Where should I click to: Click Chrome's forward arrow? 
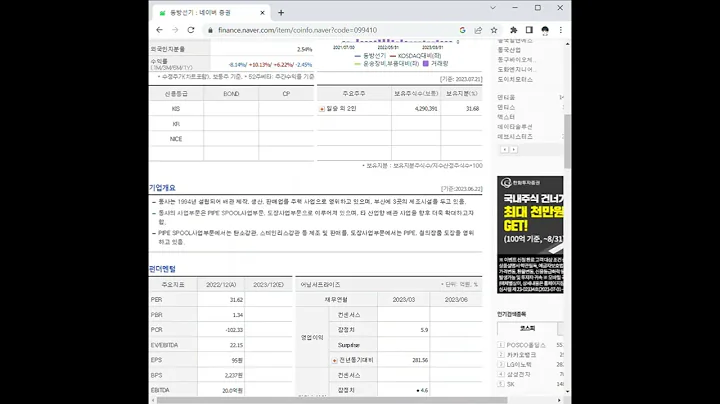(x=175, y=30)
